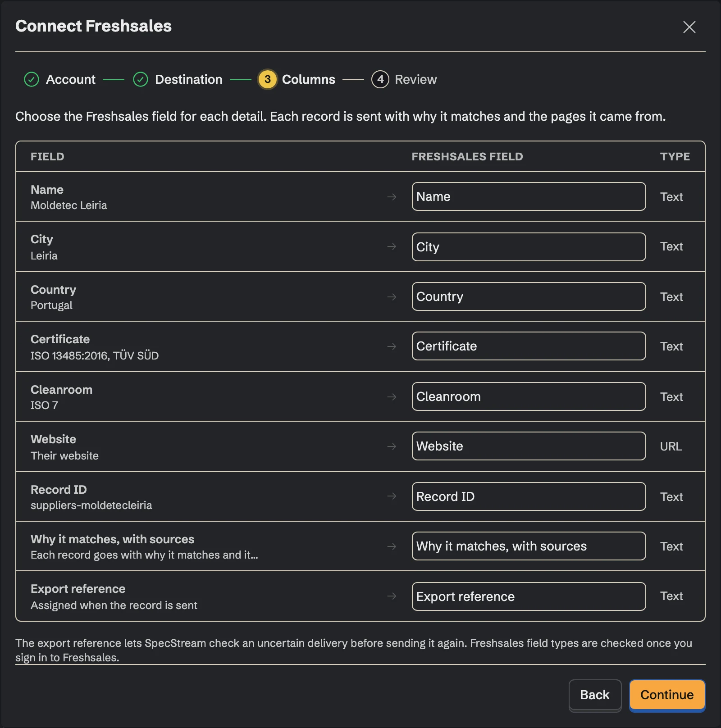Select the Columns step label
The width and height of the screenshot is (721, 728).
click(309, 79)
